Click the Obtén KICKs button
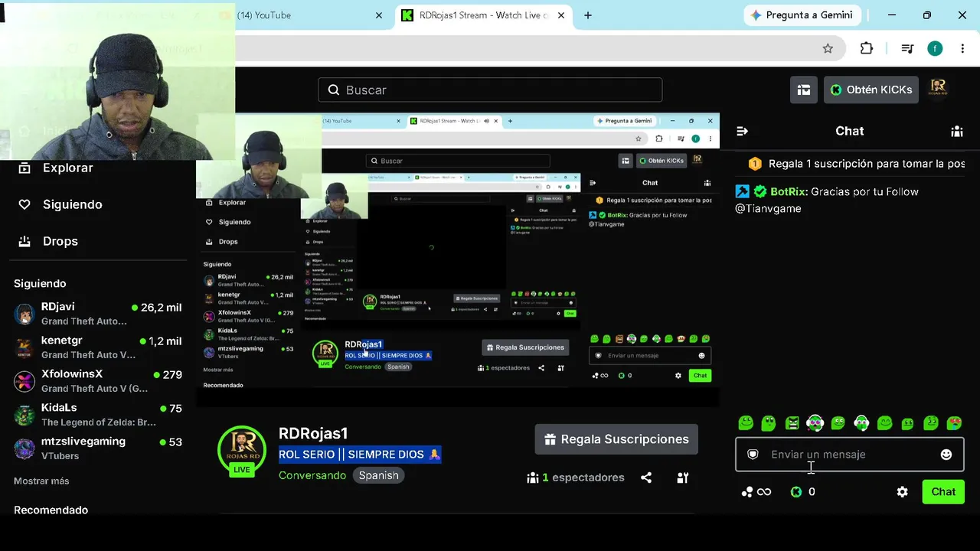Image resolution: width=980 pixels, height=551 pixels. coord(871,90)
